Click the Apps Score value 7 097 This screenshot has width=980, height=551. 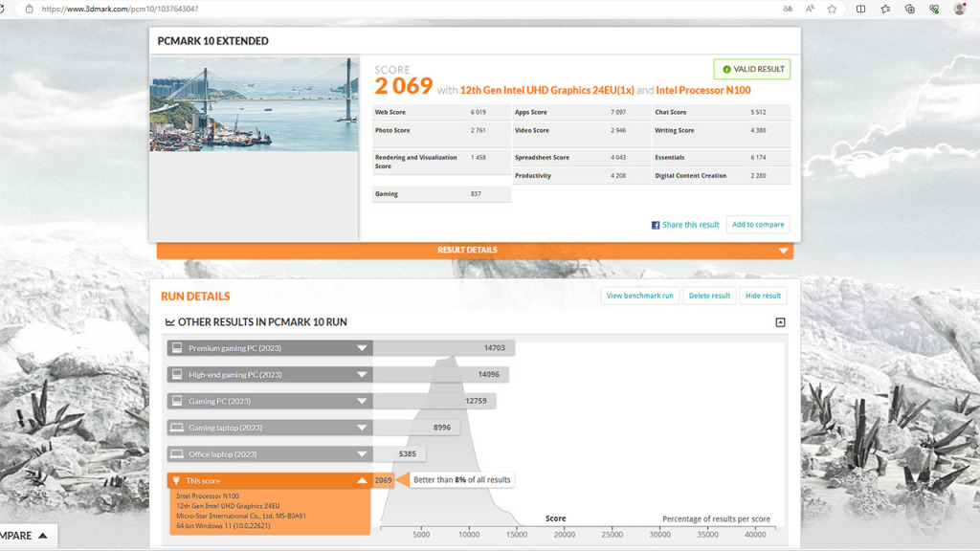click(x=618, y=113)
